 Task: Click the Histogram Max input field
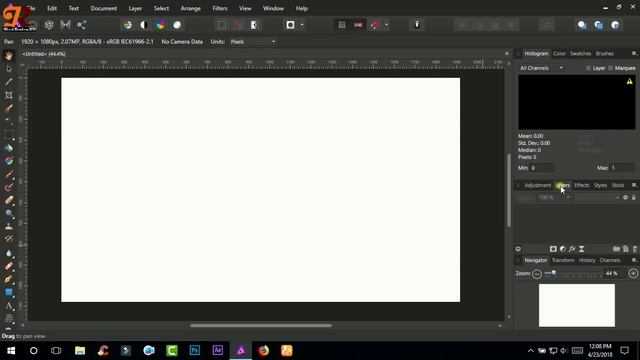[x=622, y=168]
